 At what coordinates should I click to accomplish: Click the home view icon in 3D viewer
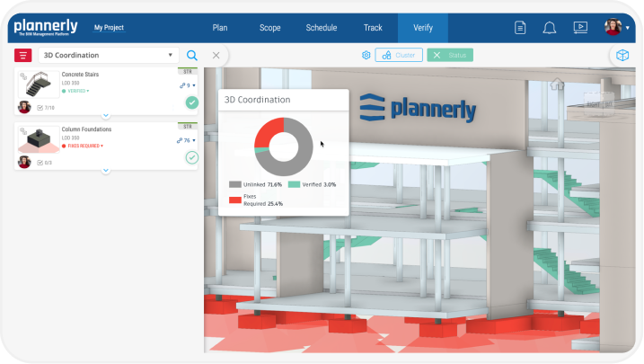(557, 84)
